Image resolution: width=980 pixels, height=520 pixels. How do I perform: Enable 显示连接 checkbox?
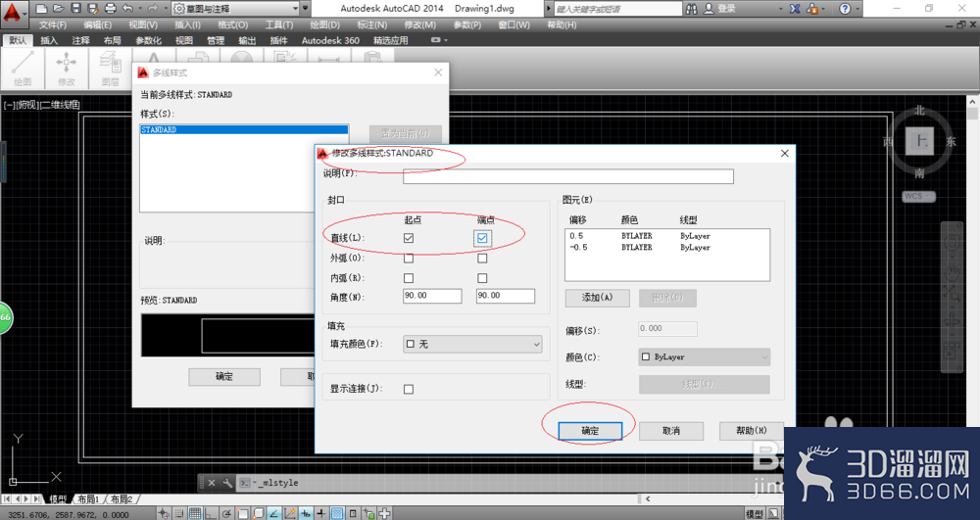point(409,389)
